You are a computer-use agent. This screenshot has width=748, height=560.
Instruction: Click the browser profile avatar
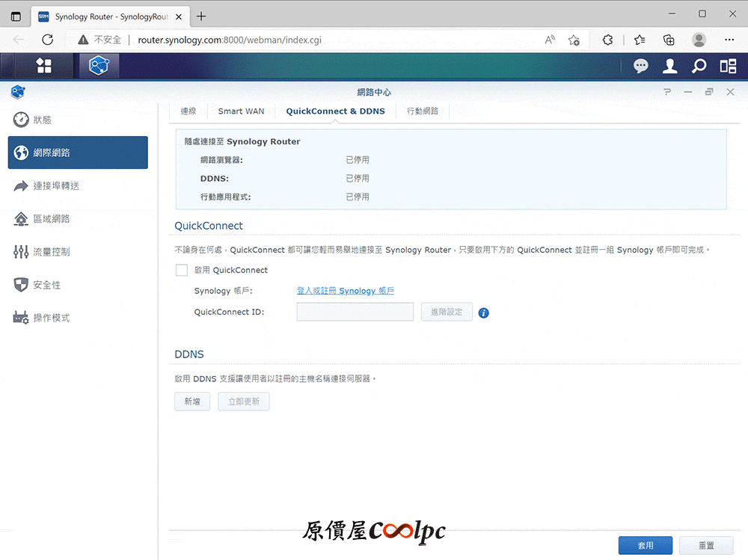pos(699,40)
